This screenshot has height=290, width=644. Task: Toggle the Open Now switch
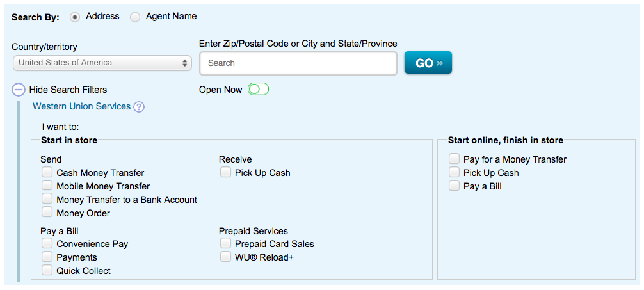point(259,90)
